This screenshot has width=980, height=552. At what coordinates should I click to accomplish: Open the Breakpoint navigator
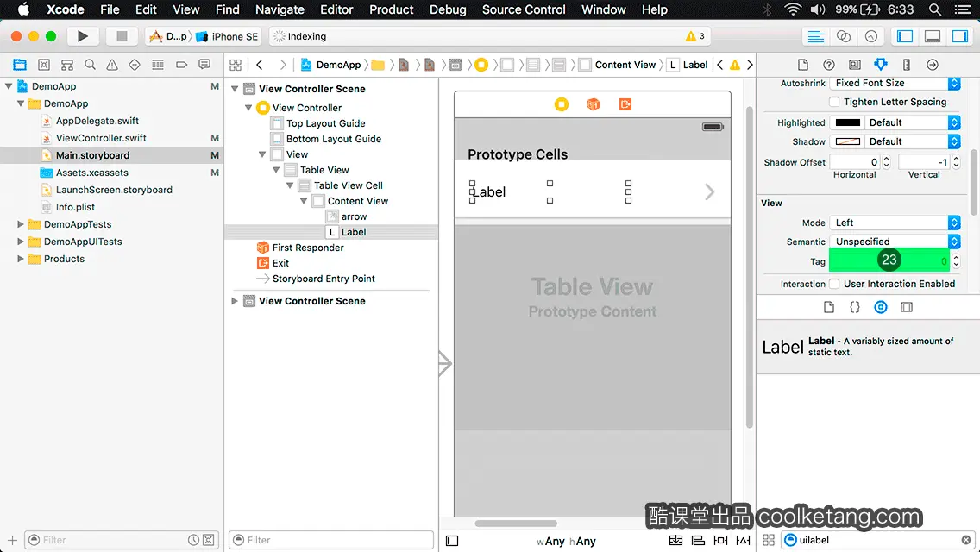(181, 65)
